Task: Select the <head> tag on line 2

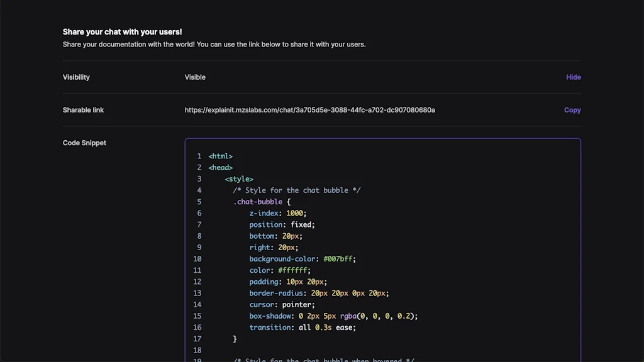Action: click(221, 167)
